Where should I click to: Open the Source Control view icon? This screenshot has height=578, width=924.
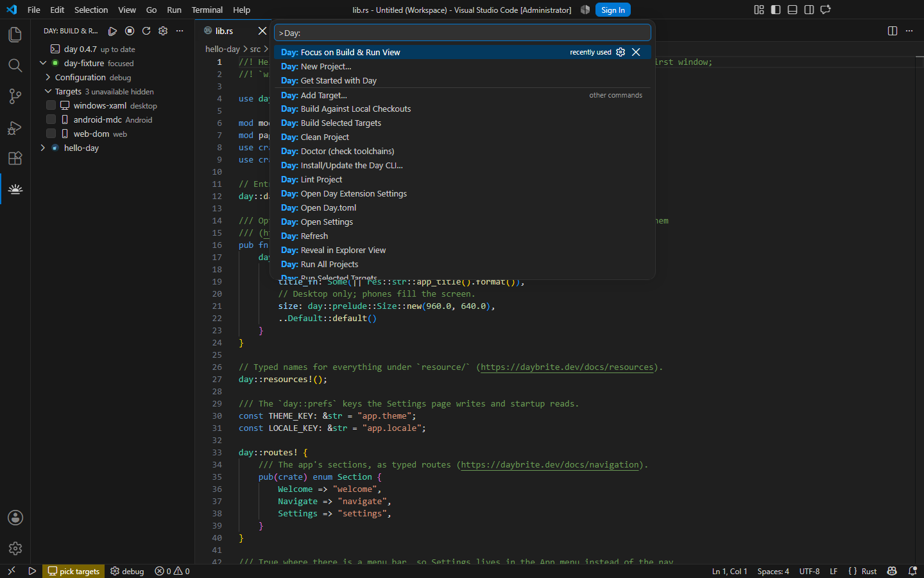[x=15, y=96]
